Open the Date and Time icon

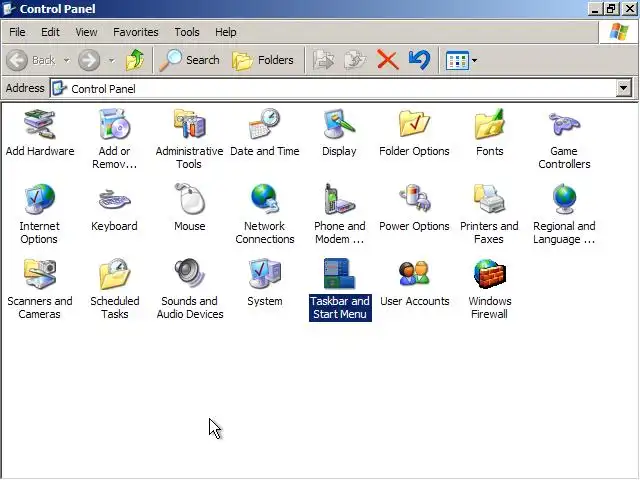click(264, 124)
